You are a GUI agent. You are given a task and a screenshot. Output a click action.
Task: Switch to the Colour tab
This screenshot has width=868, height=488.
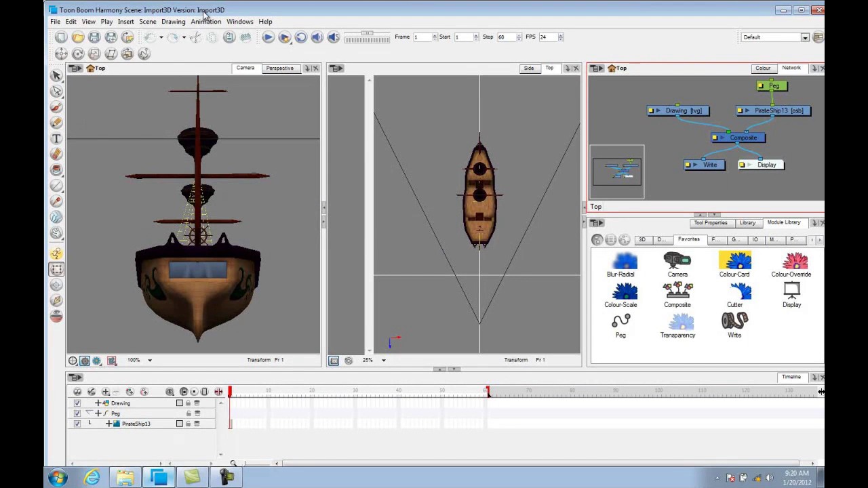coord(763,68)
